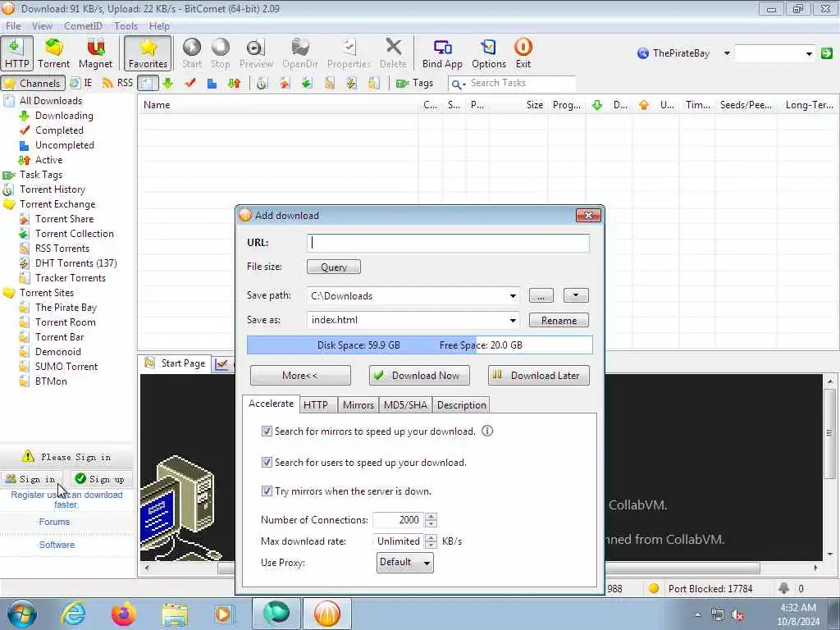Click the Query file size button
Viewport: 840px width, 630px height.
point(334,267)
